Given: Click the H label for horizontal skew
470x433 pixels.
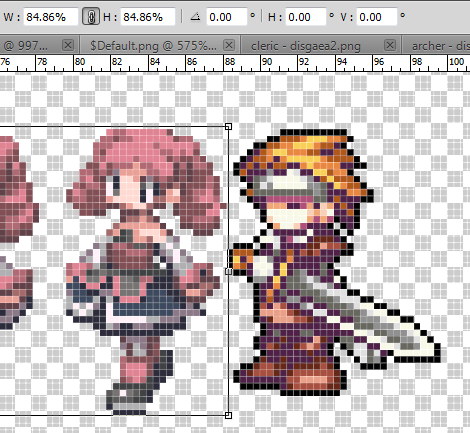Looking at the screenshot, I should click(275, 17).
